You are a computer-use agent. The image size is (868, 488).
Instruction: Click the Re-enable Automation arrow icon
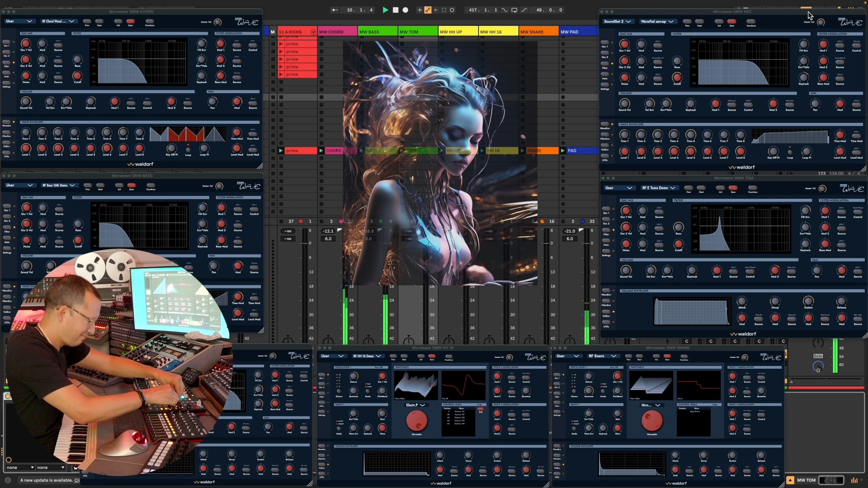(436, 10)
